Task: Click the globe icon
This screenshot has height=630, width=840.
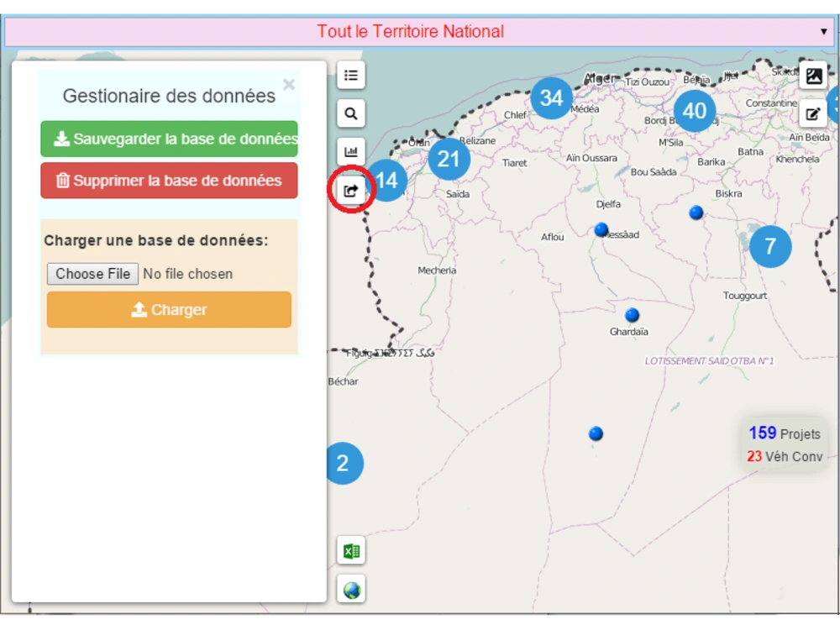Action: 351,590
